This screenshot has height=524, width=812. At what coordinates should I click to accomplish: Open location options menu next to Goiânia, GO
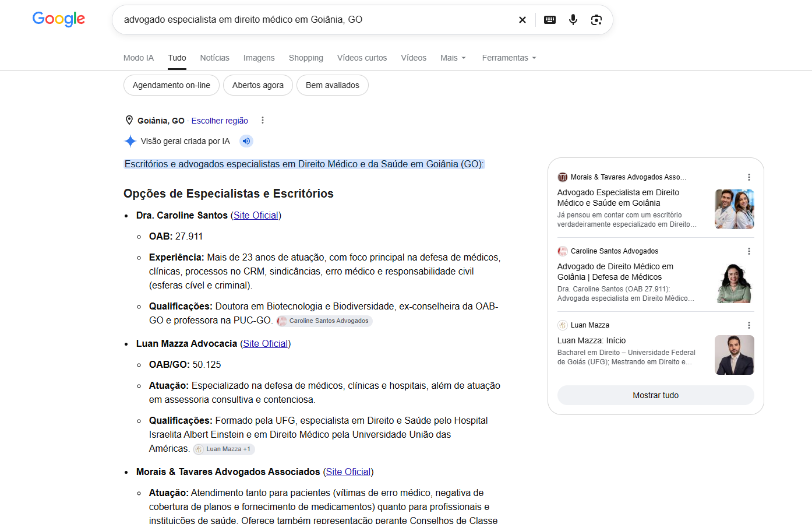pyautogui.click(x=263, y=120)
